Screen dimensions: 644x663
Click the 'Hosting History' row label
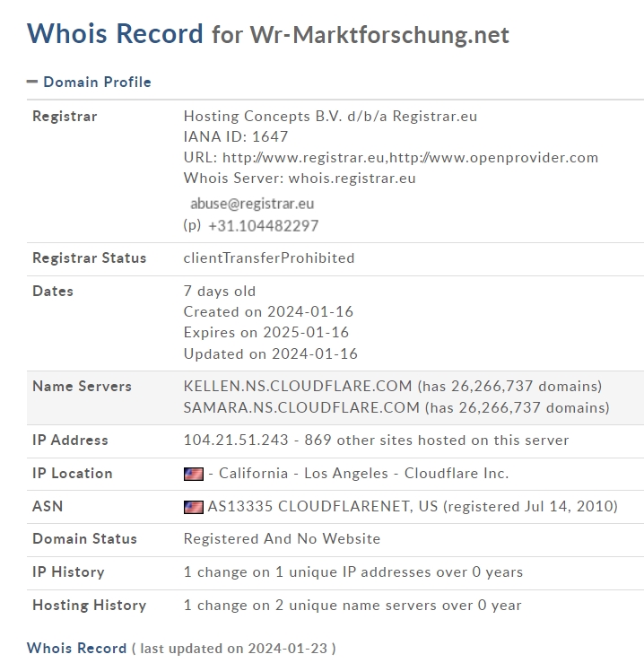(x=89, y=605)
